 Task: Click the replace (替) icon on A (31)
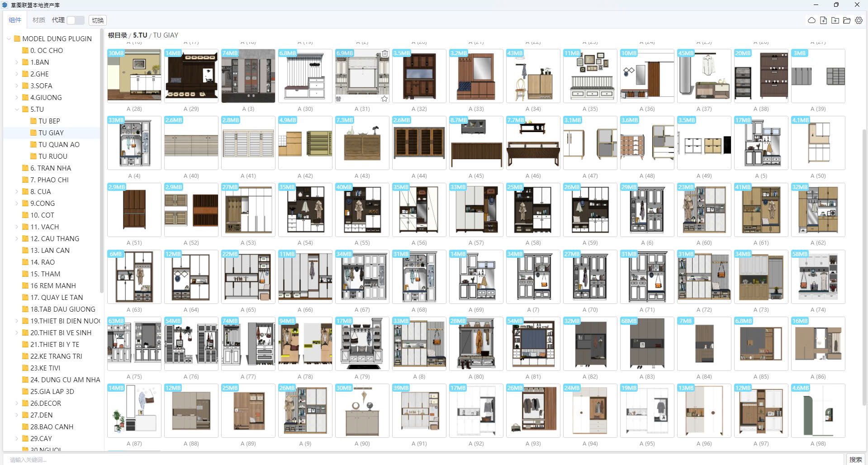pyautogui.click(x=339, y=99)
